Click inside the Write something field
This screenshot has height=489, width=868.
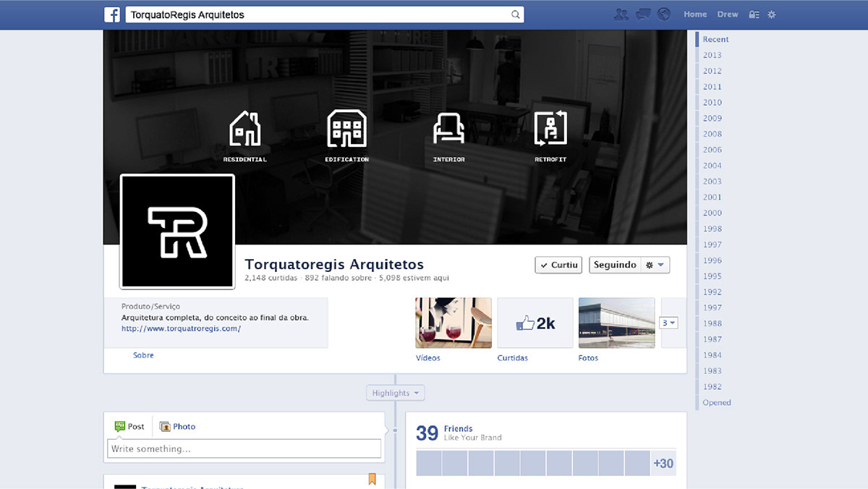coord(244,448)
